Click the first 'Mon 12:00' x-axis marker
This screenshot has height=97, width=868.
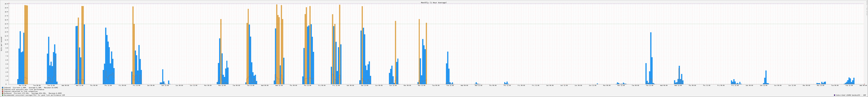tap(23, 85)
